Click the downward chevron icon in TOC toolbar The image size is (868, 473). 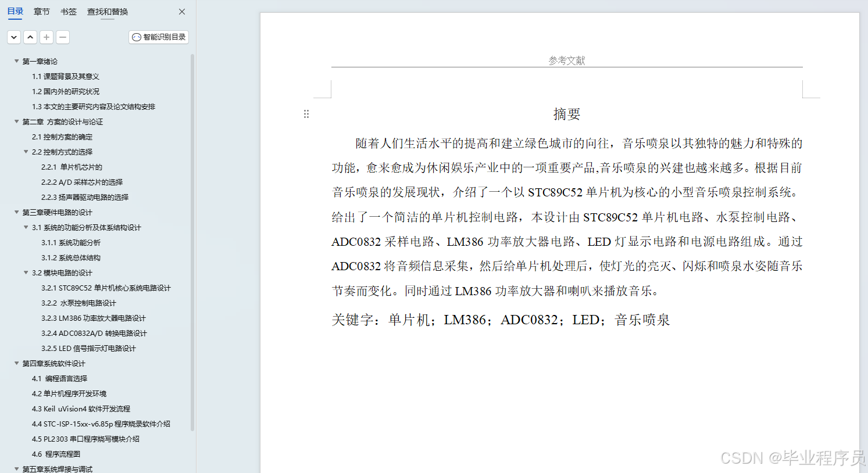[x=13, y=37]
